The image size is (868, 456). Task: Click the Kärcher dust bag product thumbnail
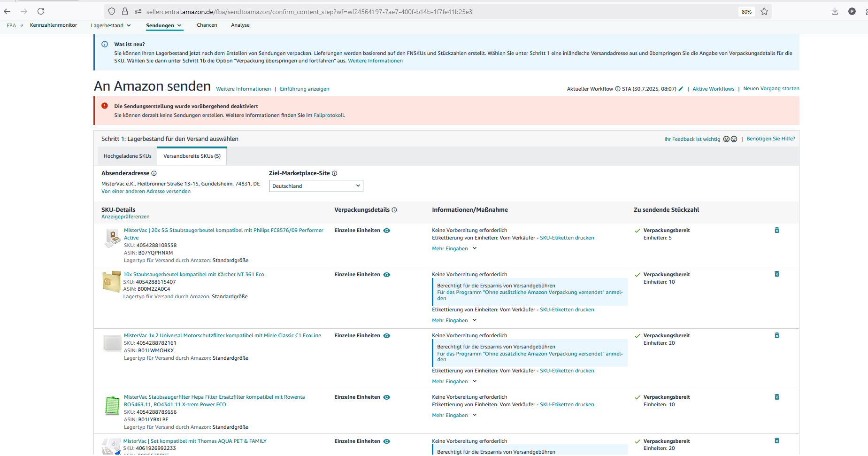(x=111, y=282)
